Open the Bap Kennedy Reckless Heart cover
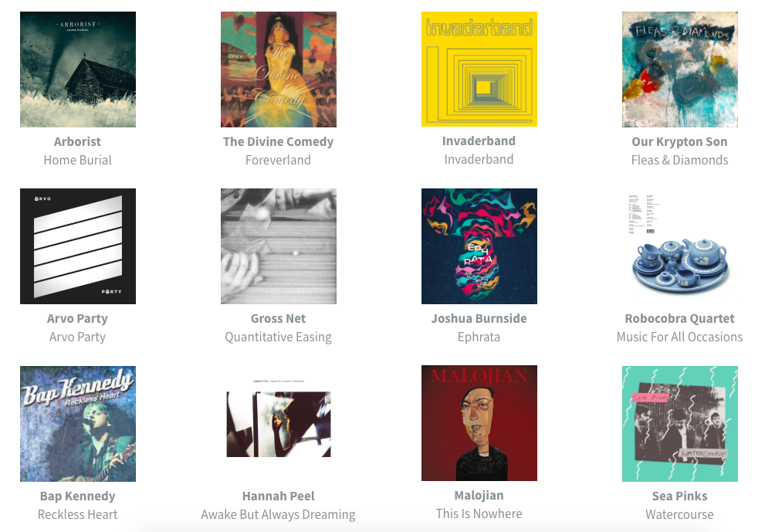This screenshot has width=765, height=532. (78, 424)
